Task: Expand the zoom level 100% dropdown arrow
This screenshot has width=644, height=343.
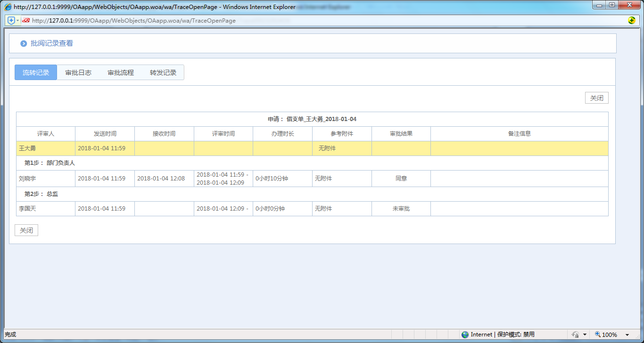Action: click(627, 335)
